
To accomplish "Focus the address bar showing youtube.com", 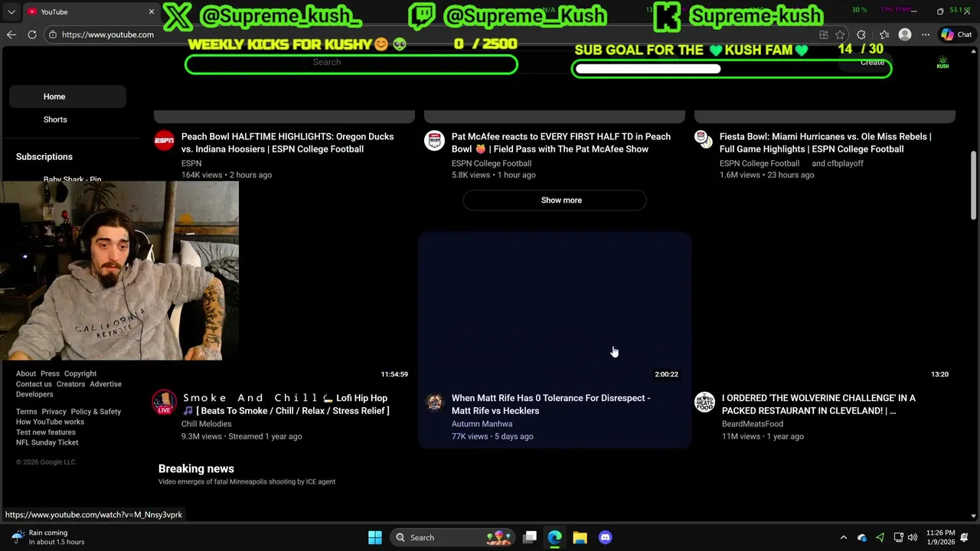I will click(107, 34).
